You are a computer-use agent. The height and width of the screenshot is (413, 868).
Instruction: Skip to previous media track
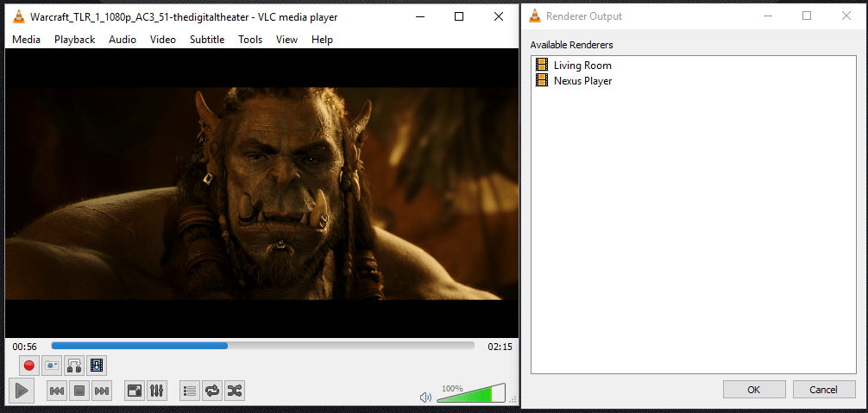(57, 391)
